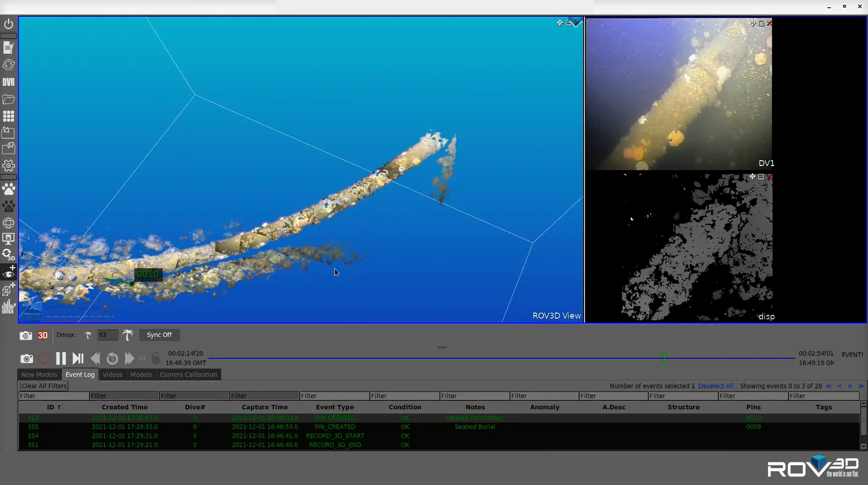Click the red 3D mode indicator
The width and height of the screenshot is (868, 485).
point(42,335)
